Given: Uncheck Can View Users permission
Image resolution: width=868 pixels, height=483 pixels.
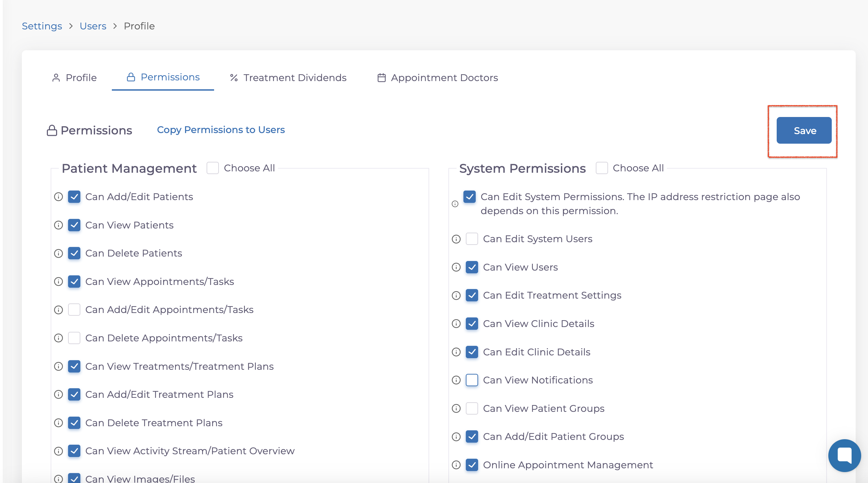Looking at the screenshot, I should coord(472,267).
